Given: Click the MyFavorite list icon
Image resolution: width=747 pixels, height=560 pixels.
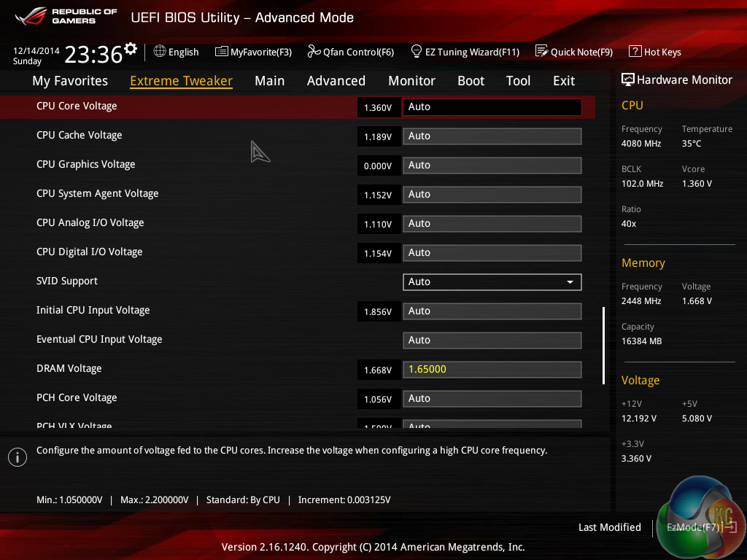Looking at the screenshot, I should (222, 52).
